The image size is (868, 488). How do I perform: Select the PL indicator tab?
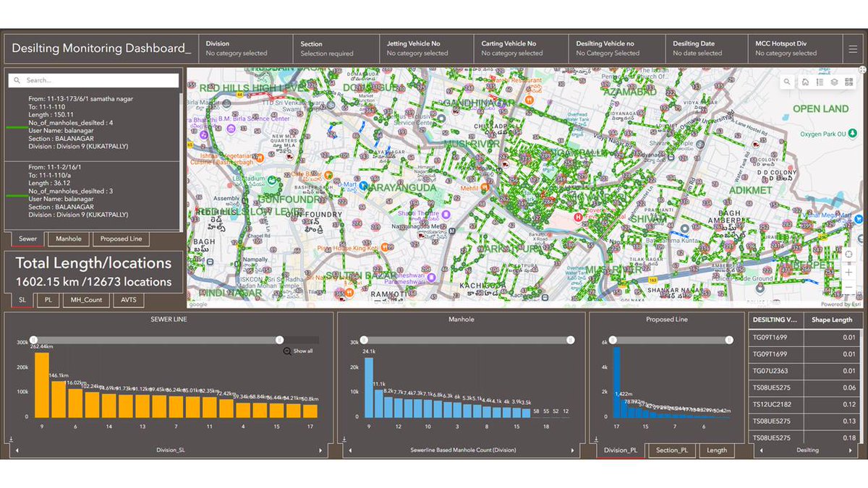[48, 299]
